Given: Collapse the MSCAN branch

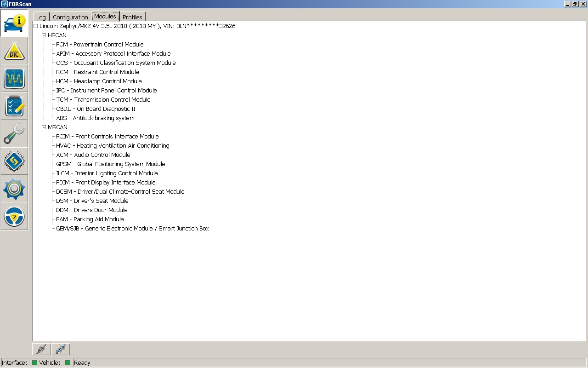Looking at the screenshot, I should pyautogui.click(x=43, y=127).
